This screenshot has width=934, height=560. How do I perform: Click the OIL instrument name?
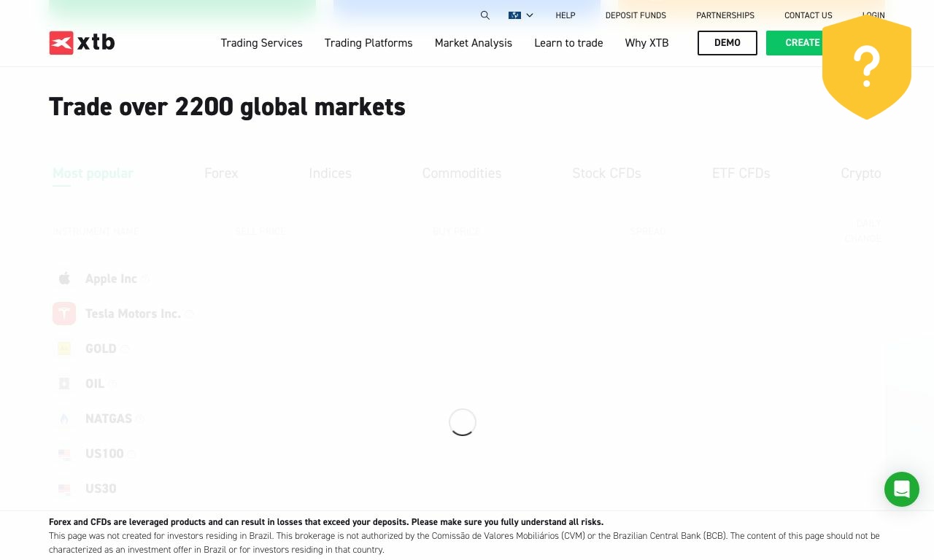tap(95, 384)
